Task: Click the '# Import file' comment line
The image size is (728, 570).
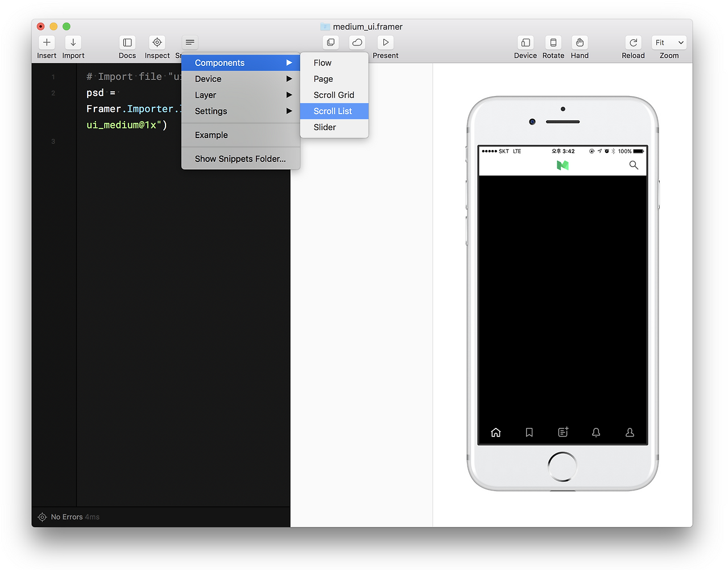Action: click(134, 77)
